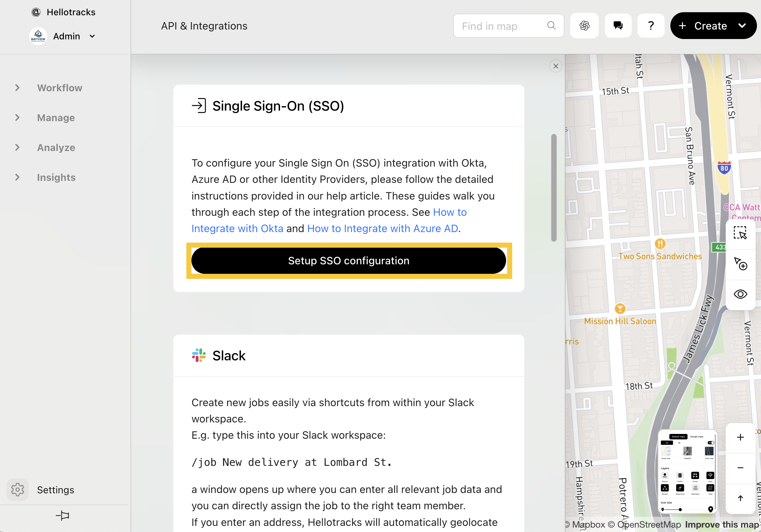Click the Slack section heading
Viewport: 761px width, 532px height.
229,356
